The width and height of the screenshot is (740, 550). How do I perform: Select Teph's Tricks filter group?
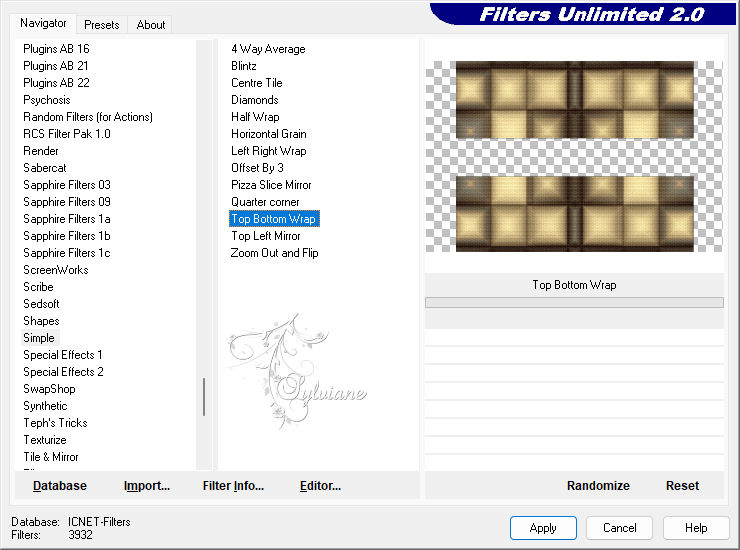(55, 423)
